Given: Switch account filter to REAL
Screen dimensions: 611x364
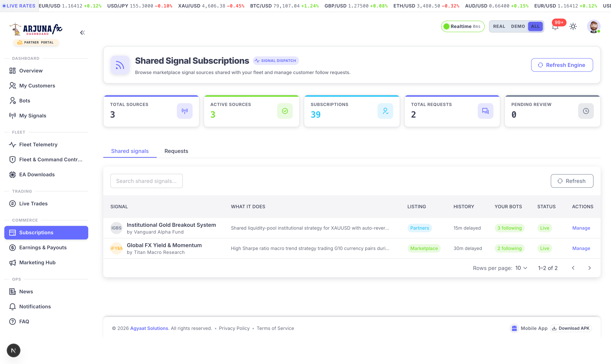Looking at the screenshot, I should tap(499, 26).
